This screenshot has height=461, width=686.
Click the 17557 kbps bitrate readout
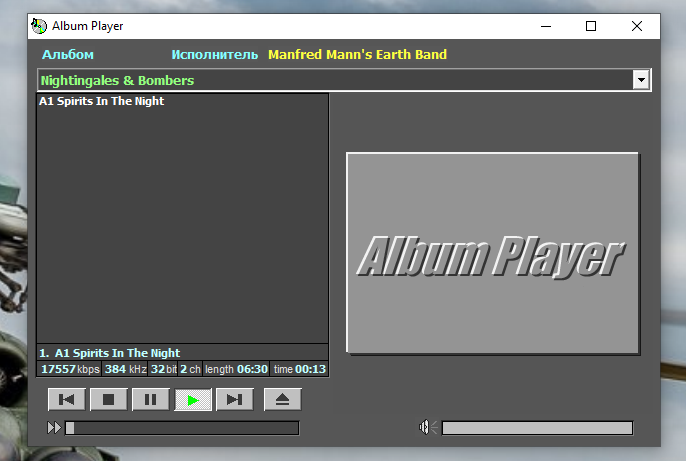click(70, 369)
